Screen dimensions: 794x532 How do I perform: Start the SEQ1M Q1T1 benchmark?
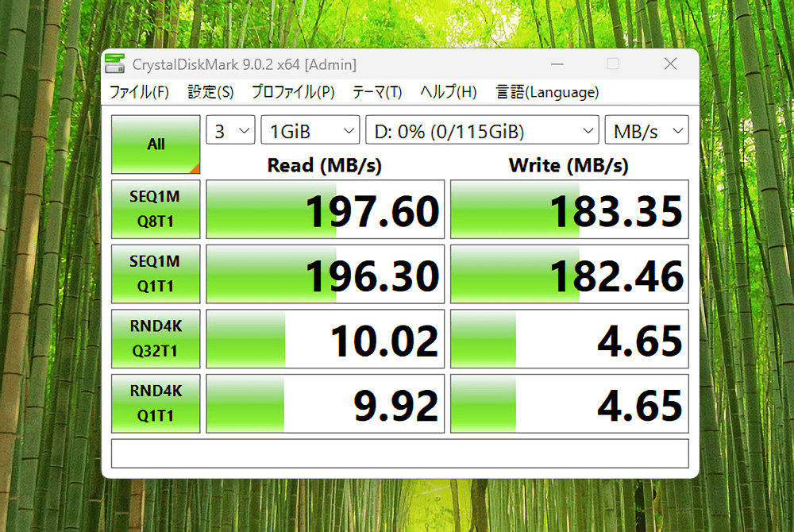click(155, 274)
